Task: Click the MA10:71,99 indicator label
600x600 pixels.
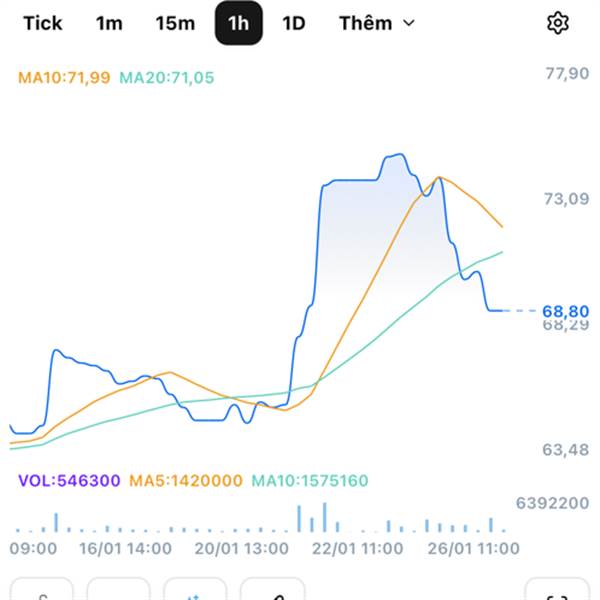Action: (x=64, y=77)
